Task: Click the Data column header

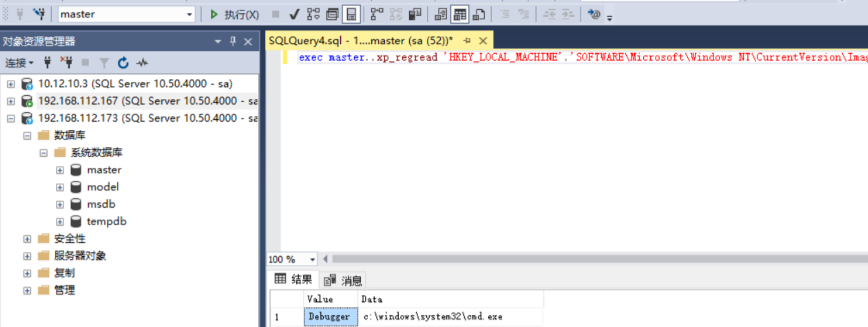Action: click(x=451, y=299)
